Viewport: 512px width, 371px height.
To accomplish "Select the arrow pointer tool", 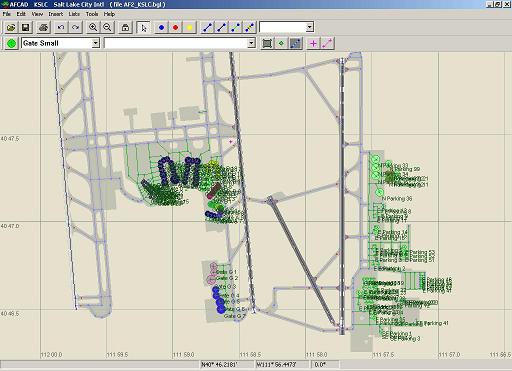I will [x=143, y=27].
